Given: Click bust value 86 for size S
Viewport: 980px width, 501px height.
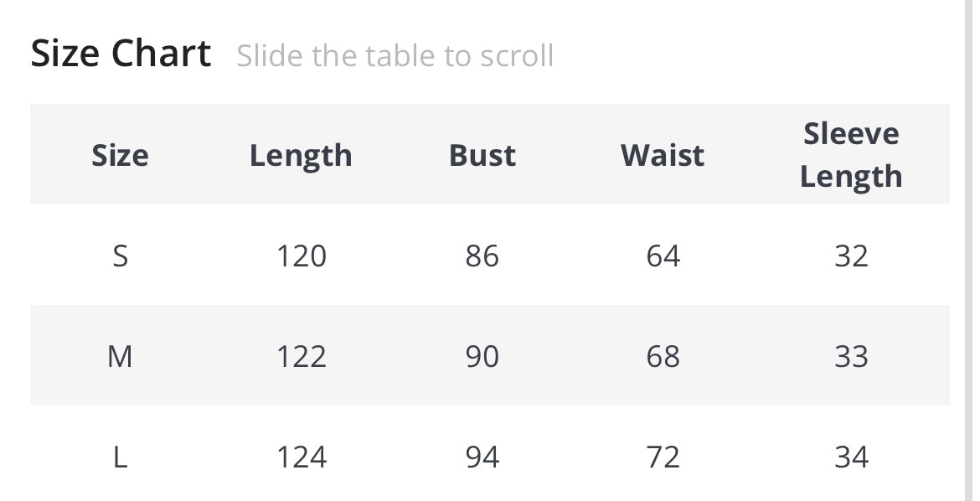Looking at the screenshot, I should 482,256.
